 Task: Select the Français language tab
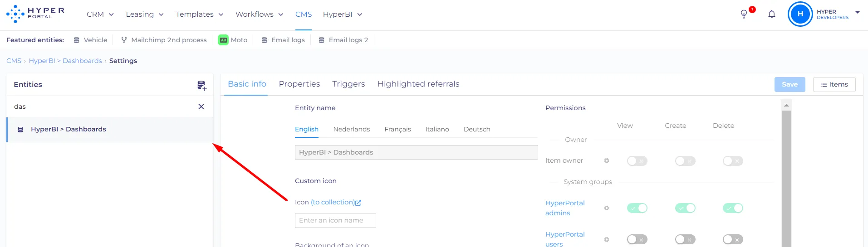(397, 130)
